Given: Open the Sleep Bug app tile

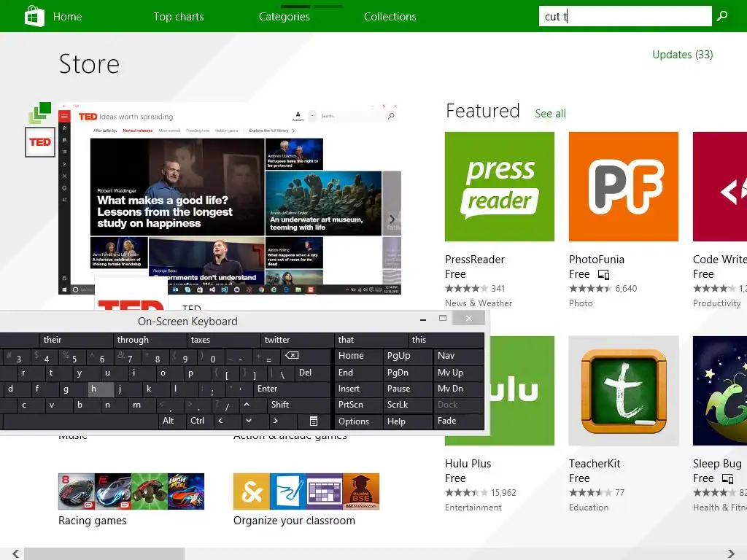Looking at the screenshot, I should (720, 391).
